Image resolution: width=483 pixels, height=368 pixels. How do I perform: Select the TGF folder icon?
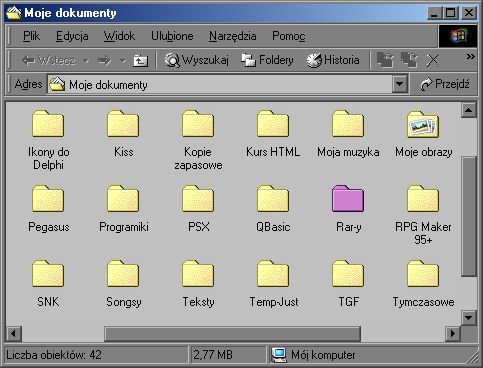click(348, 274)
